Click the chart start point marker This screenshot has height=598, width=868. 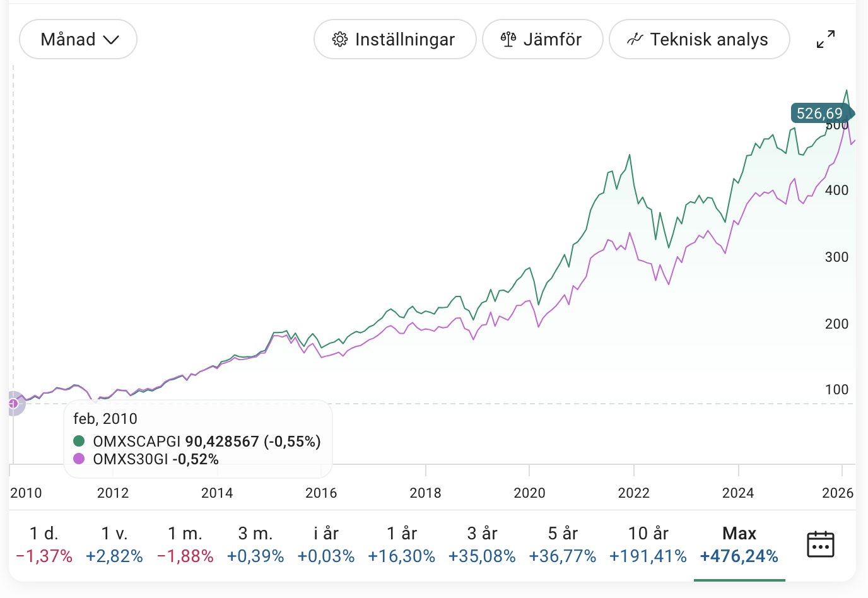pos(13,403)
